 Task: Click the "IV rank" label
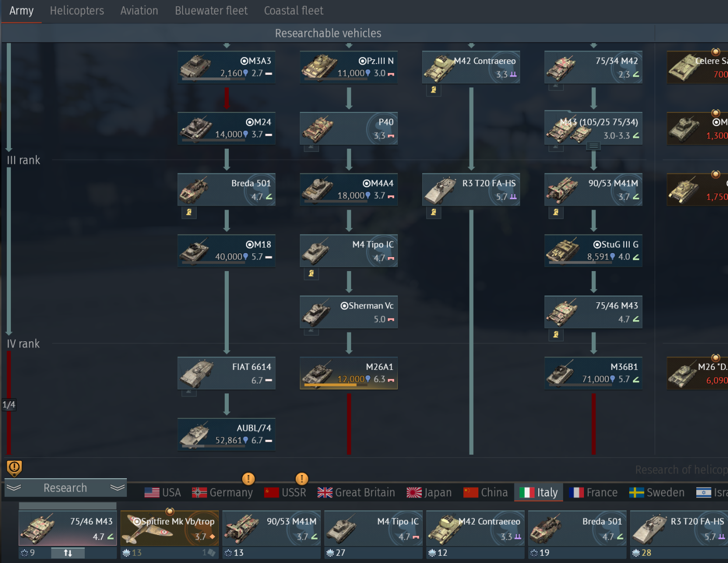(23, 344)
